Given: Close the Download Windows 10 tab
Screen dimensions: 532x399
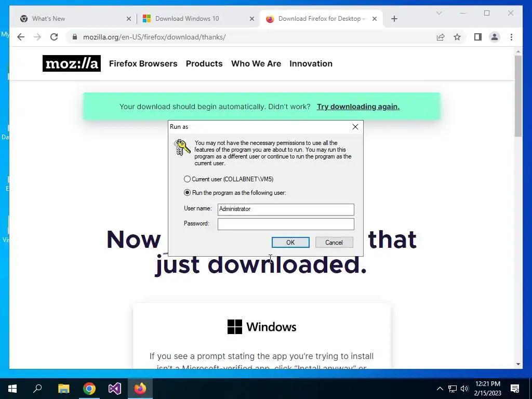Looking at the screenshot, I should (x=252, y=19).
